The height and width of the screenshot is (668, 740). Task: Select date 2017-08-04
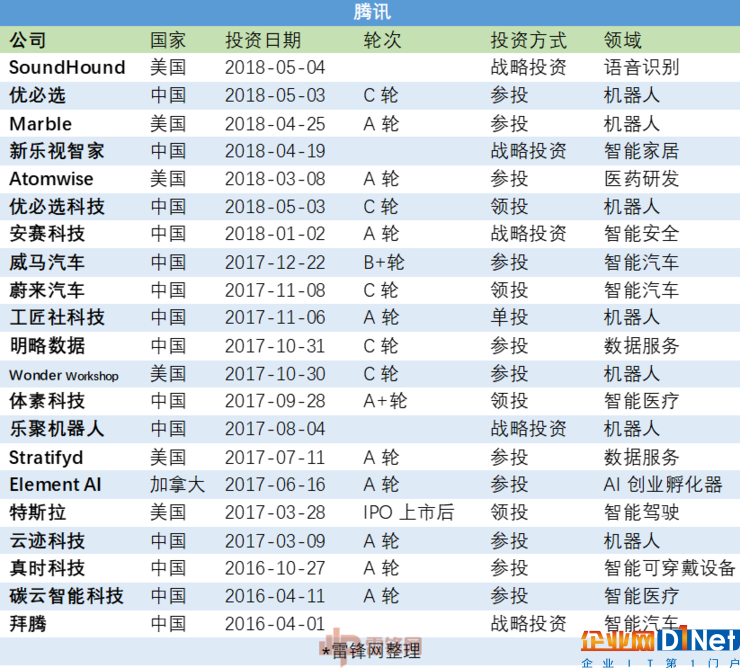(x=275, y=429)
